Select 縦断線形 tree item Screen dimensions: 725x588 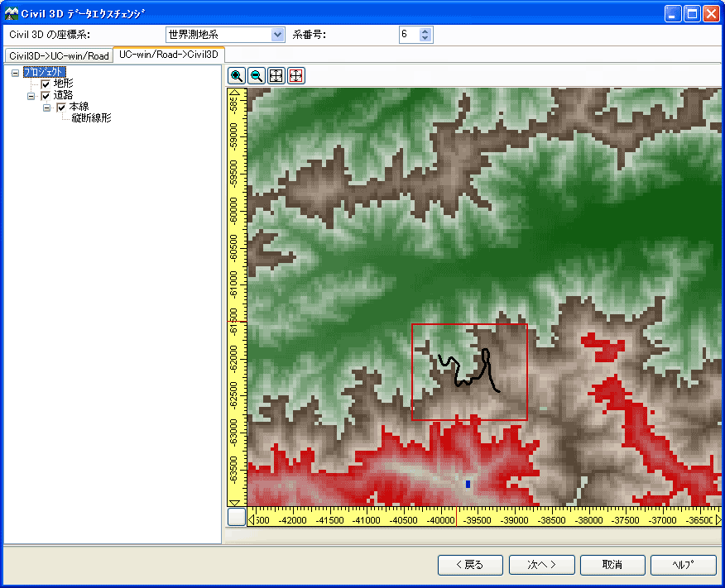pos(92,118)
